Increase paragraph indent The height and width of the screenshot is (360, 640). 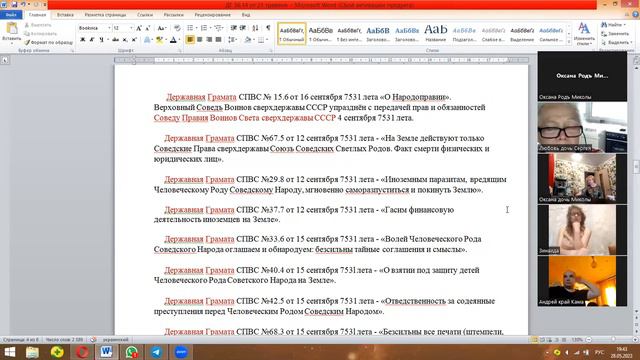(243, 28)
